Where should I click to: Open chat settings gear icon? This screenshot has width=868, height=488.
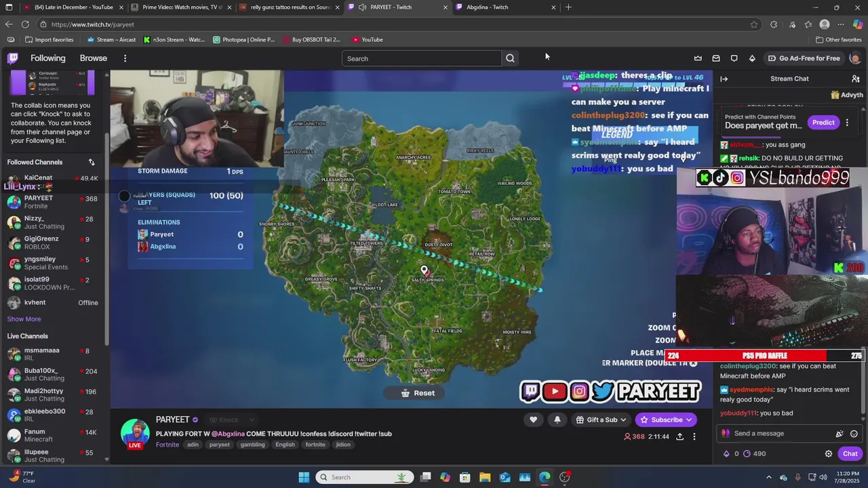click(x=829, y=453)
